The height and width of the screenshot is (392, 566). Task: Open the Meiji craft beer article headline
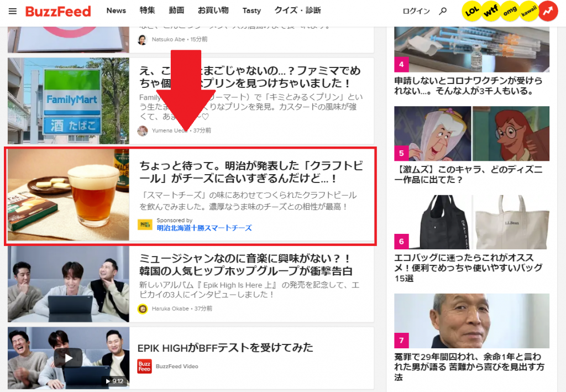(x=251, y=172)
